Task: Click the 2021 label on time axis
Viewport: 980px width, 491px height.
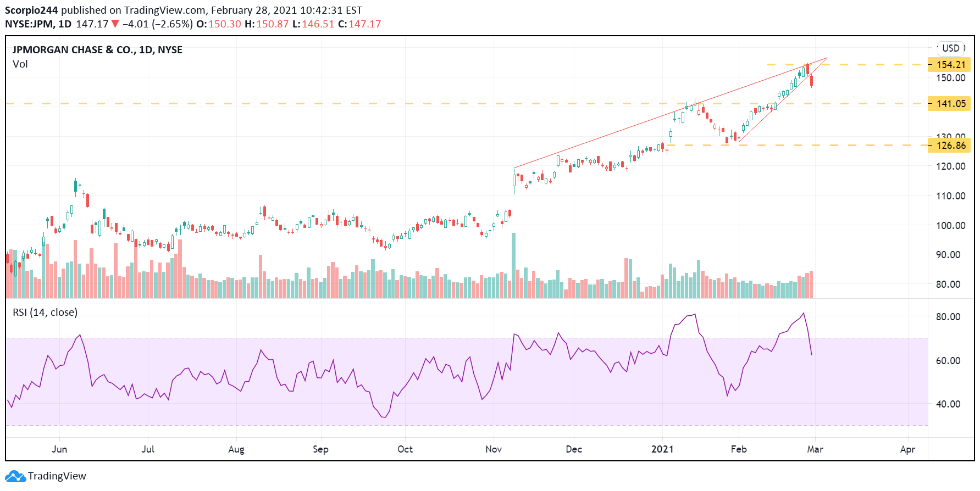Action: click(662, 449)
